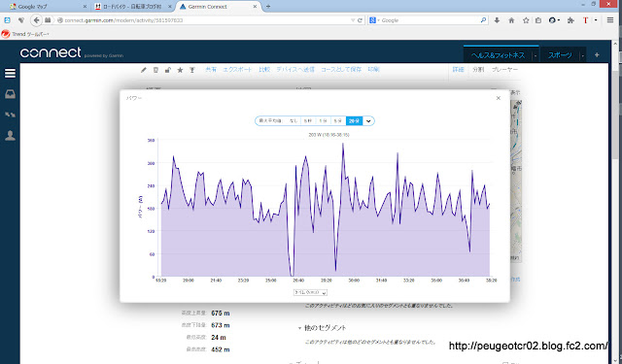Image resolution: width=622 pixels, height=364 pixels.
Task: Open dropdown arrow beside スポーツ
Action: click(582, 56)
